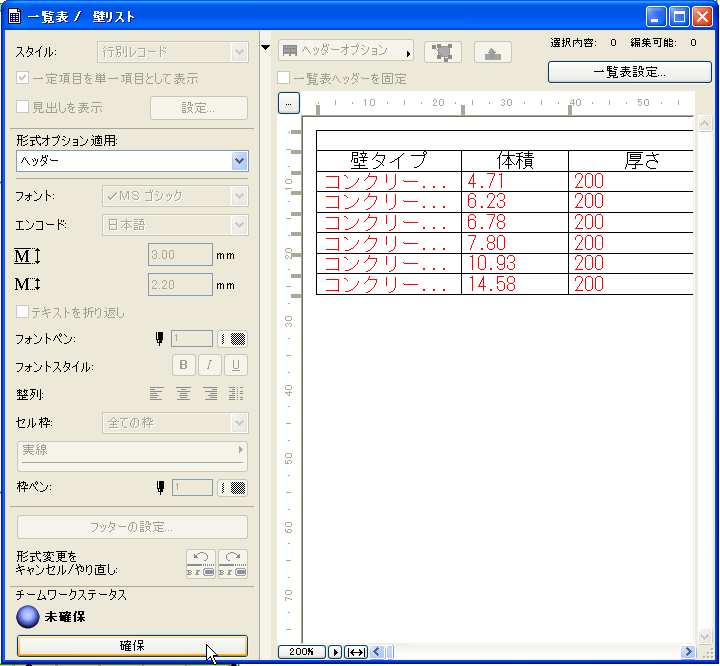Open zoom popup arrow beside 200%

(x=335, y=652)
